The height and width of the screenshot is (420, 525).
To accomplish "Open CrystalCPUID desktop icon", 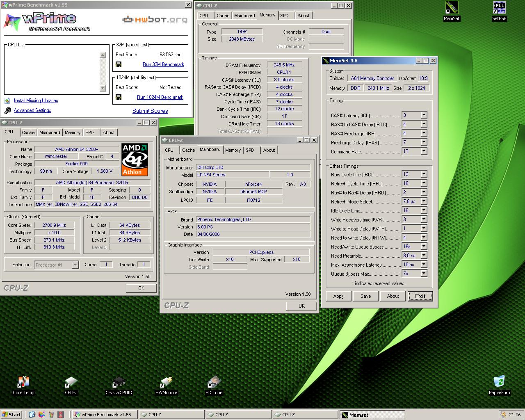I will pos(119,386).
